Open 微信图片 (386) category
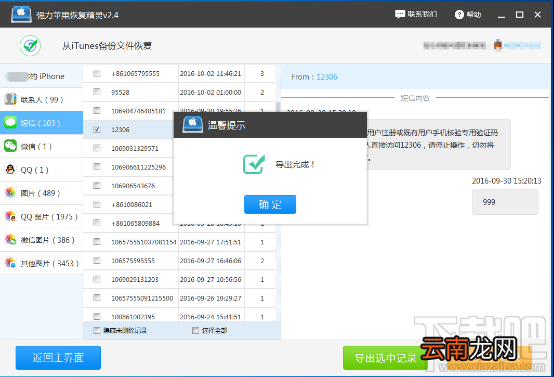The width and height of the screenshot is (554, 377). (41, 240)
